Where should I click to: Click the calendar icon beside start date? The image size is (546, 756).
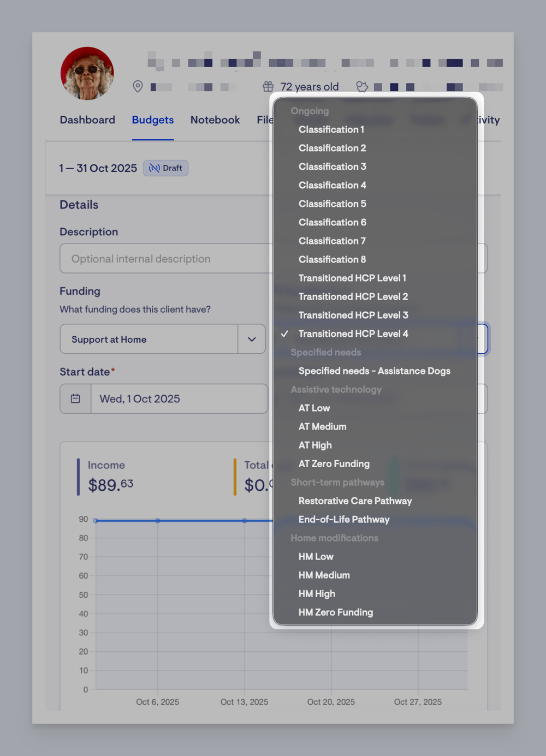point(75,399)
